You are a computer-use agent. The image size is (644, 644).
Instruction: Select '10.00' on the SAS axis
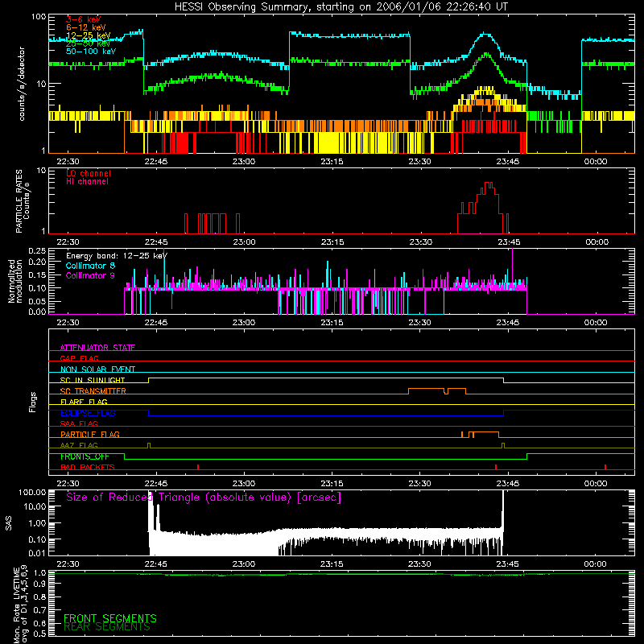pyautogui.click(x=35, y=507)
